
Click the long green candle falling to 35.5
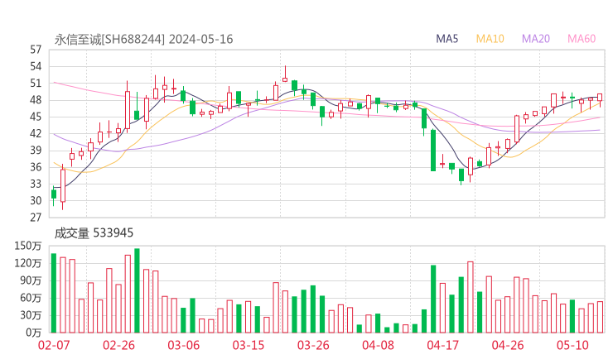(433, 151)
